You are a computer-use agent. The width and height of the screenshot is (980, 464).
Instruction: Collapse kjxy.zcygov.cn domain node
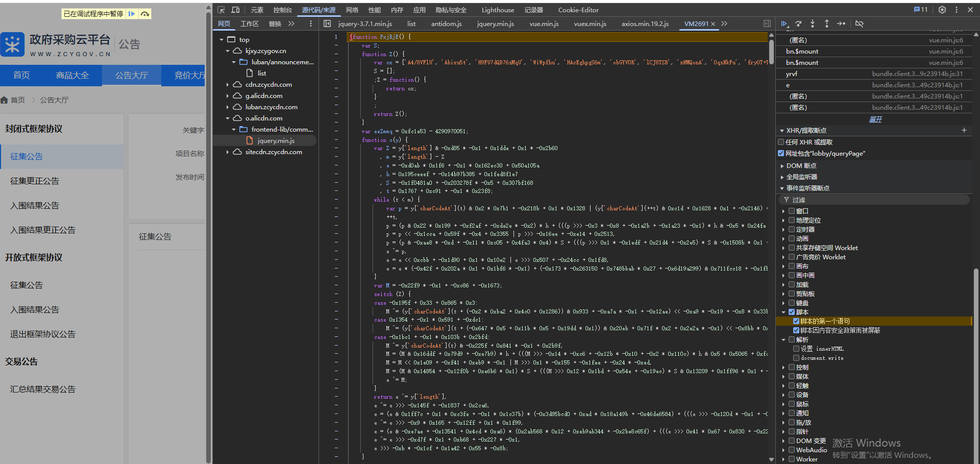coord(228,51)
